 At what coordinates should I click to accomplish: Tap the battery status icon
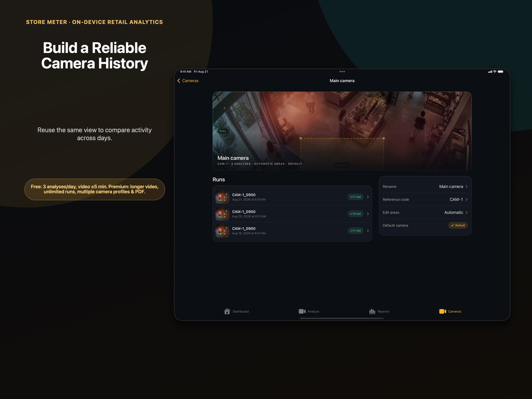tap(501, 72)
